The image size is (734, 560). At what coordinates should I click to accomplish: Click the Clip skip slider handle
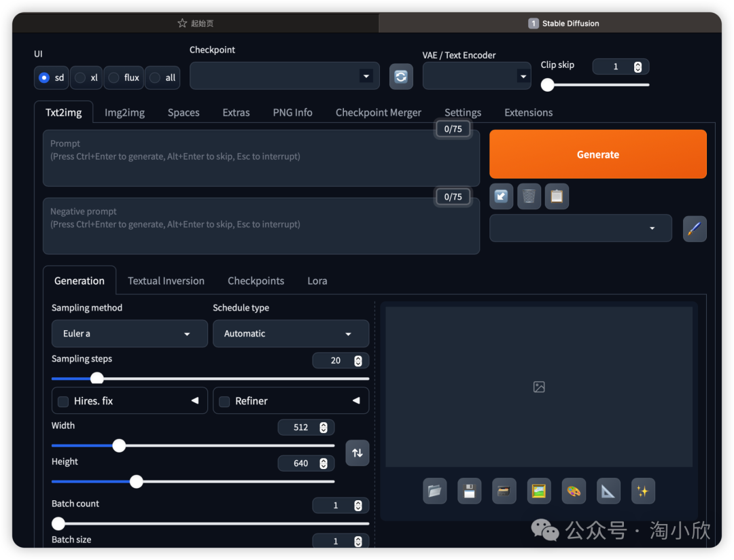(x=547, y=85)
